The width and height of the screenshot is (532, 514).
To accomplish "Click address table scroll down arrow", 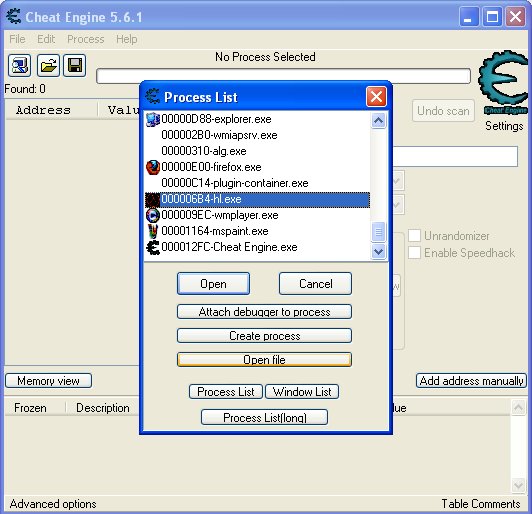I will click(518, 485).
